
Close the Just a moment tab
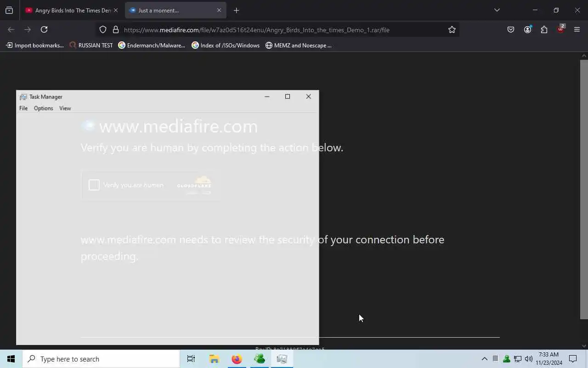(x=219, y=10)
